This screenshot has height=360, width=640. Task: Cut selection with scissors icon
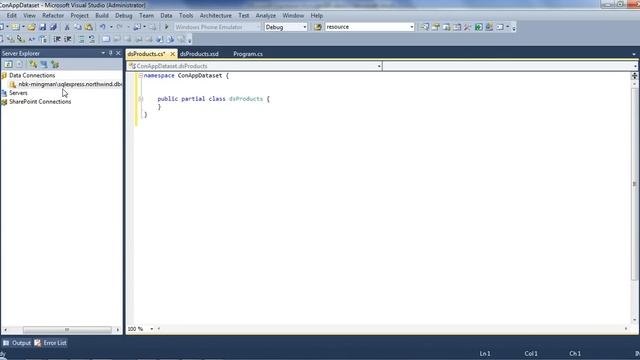[67, 27]
